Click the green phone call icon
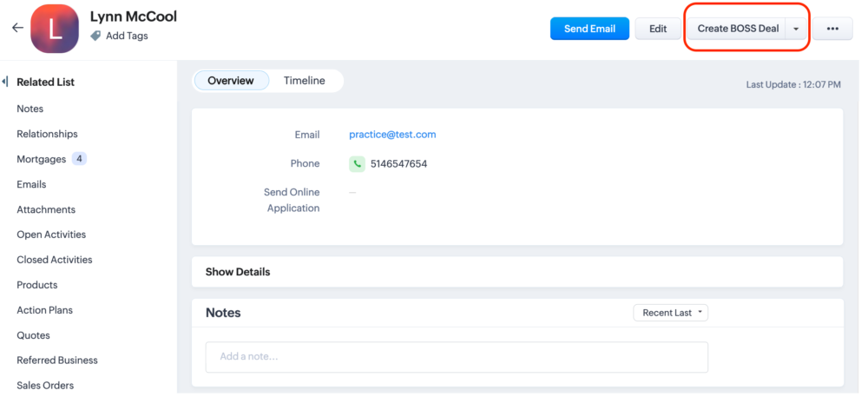The height and width of the screenshot is (397, 868). pyautogui.click(x=357, y=163)
